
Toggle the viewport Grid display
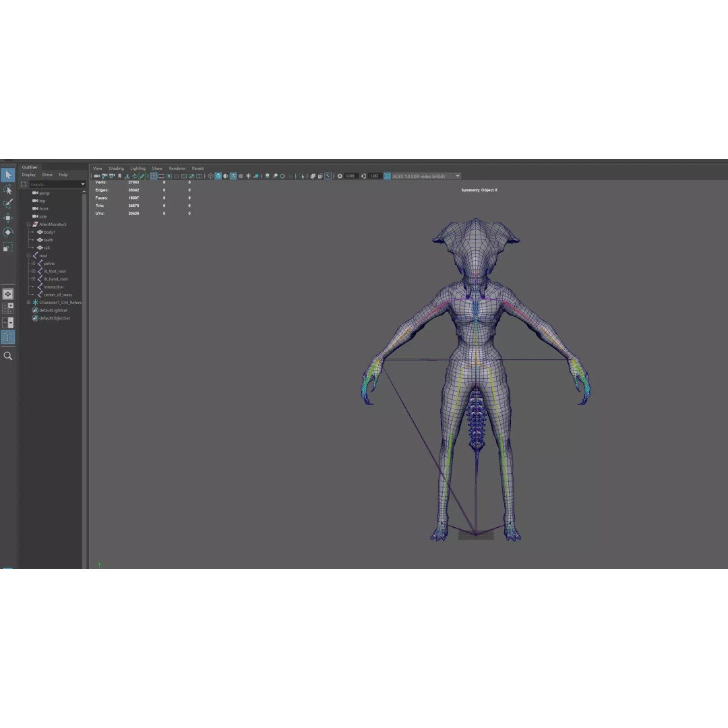154,176
